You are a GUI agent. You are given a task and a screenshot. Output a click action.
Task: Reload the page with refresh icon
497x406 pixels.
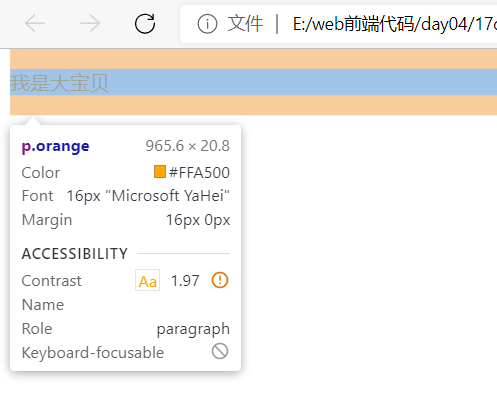pyautogui.click(x=145, y=24)
